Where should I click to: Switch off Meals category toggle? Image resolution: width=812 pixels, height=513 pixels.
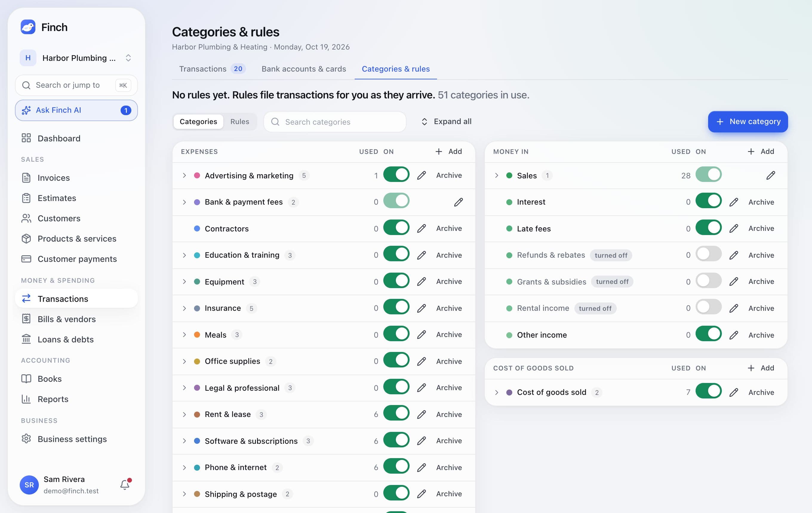(396, 333)
